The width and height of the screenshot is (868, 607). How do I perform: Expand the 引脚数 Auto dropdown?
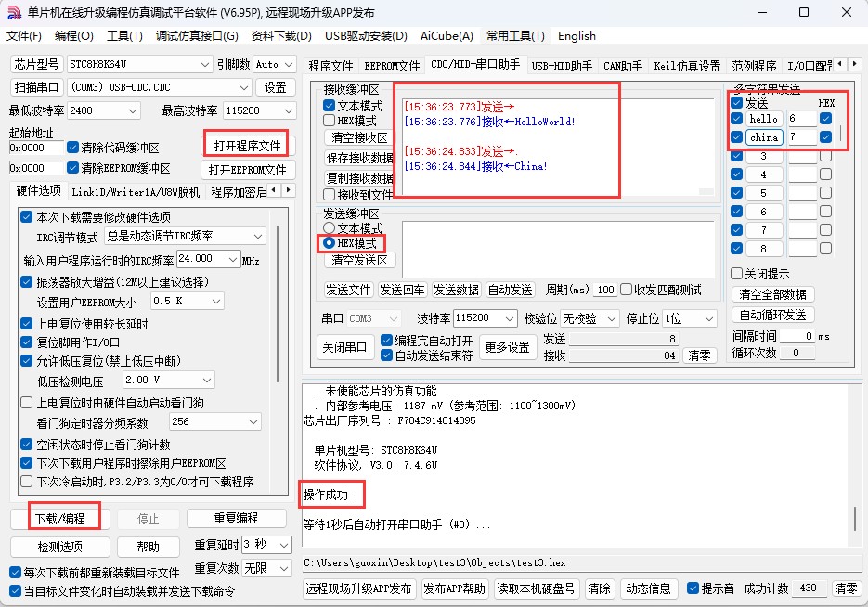pyautogui.click(x=289, y=65)
